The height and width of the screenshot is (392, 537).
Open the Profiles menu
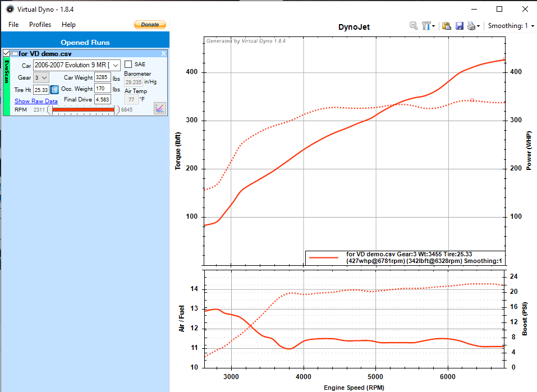(40, 25)
